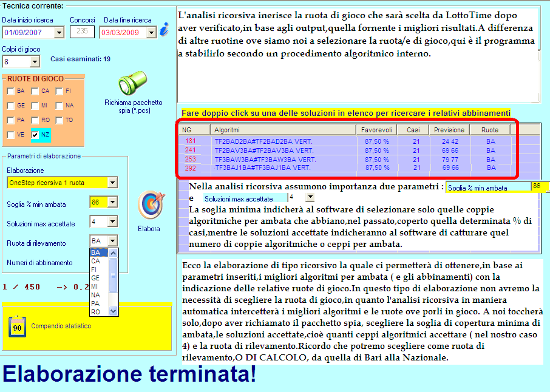This screenshot has width=550, height=392.
Task: Click the Previsione column header
Action: tap(449, 130)
